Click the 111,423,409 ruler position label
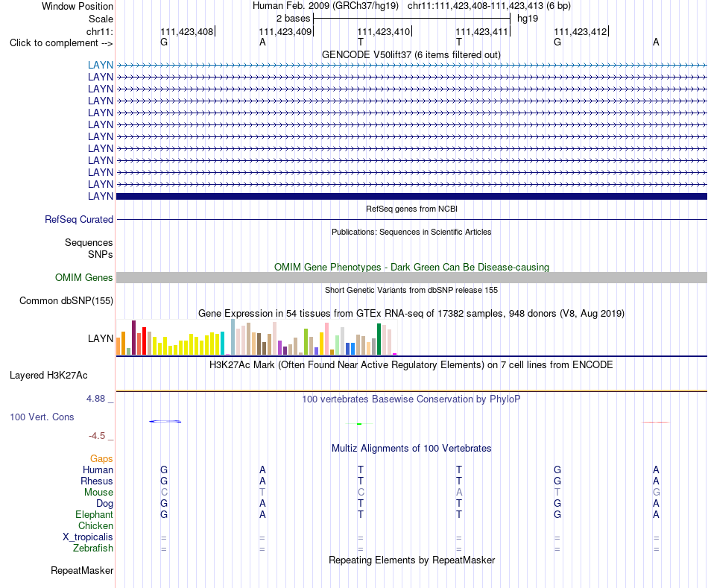 tap(285, 31)
